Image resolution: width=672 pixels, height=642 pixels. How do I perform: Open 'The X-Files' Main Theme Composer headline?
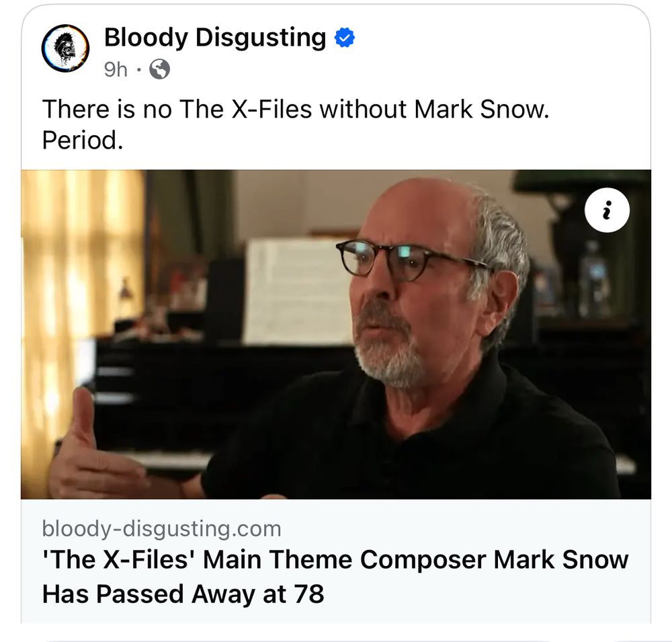click(x=335, y=560)
